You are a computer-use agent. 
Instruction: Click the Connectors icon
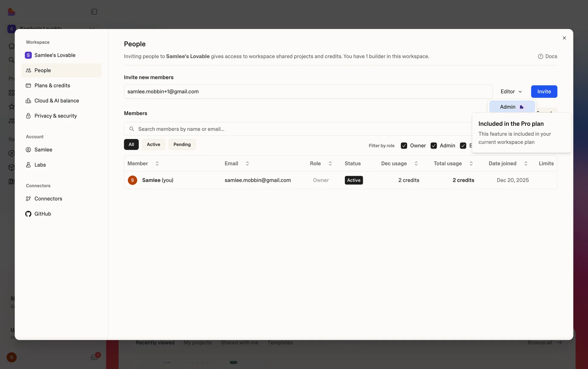point(28,199)
